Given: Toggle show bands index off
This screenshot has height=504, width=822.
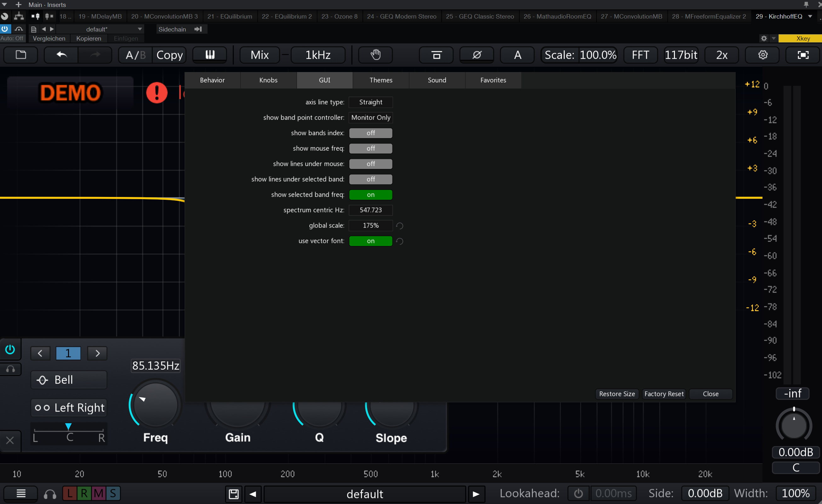Looking at the screenshot, I should tap(370, 132).
